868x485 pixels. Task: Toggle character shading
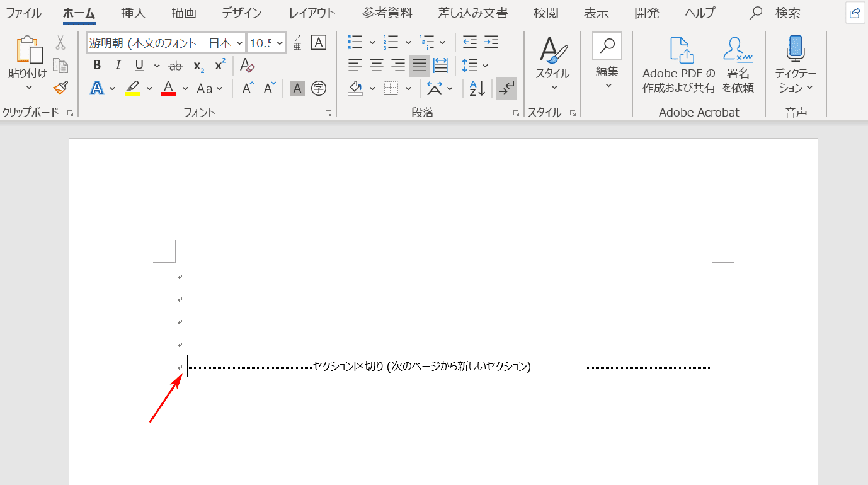[x=297, y=88]
